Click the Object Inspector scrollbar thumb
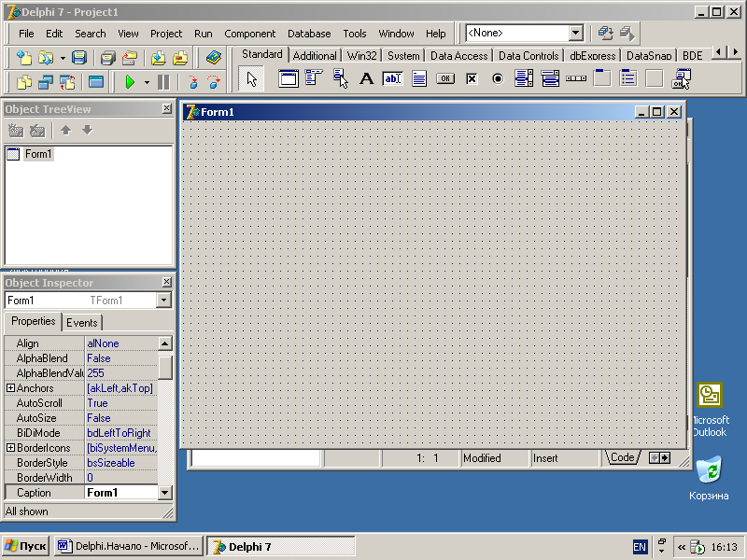Viewport: 747px width, 560px height. click(165, 367)
